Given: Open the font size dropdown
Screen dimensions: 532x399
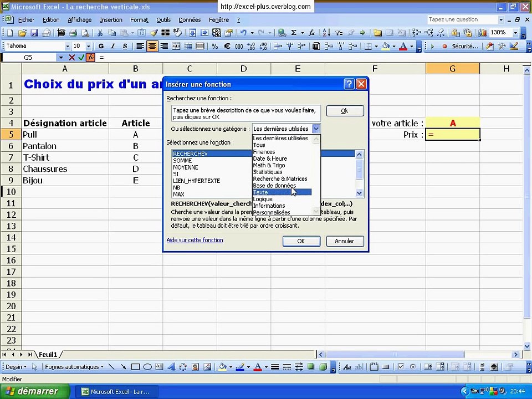Looking at the screenshot, I should (89, 46).
